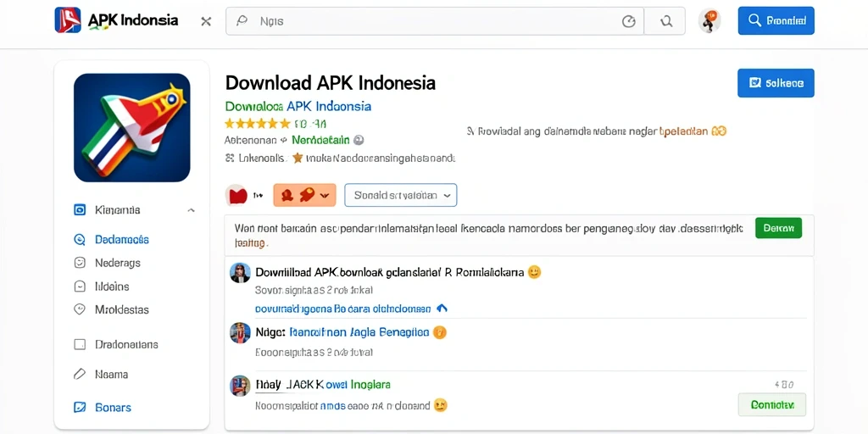Click the orange emoji after Benegiiea
Viewport: 868px width, 434px height.
(440, 332)
